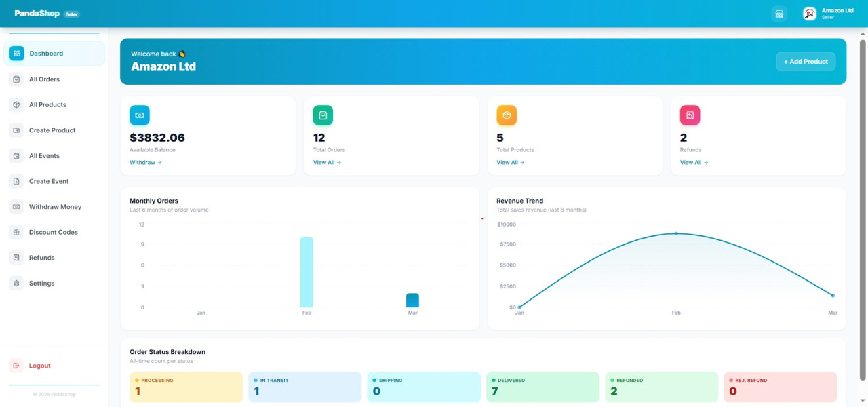Click the Create Product folder icon
This screenshot has height=407, width=868.
pyautogui.click(x=16, y=130)
